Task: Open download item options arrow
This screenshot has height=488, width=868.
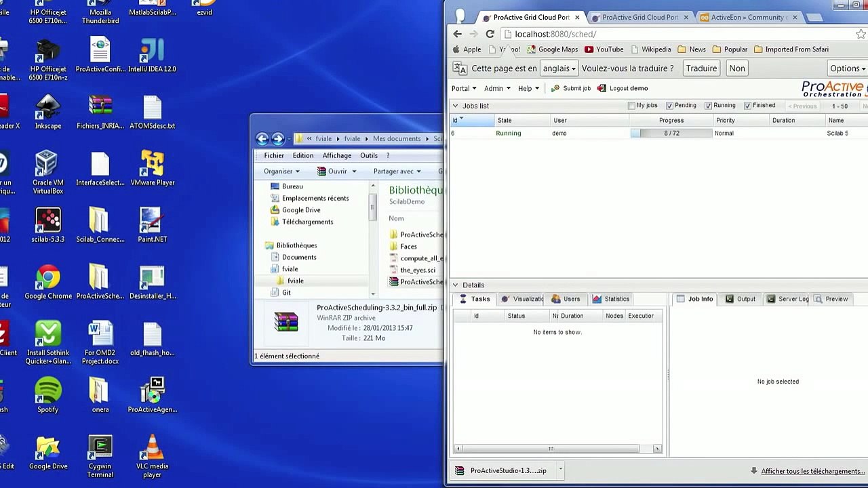Action: pos(560,470)
